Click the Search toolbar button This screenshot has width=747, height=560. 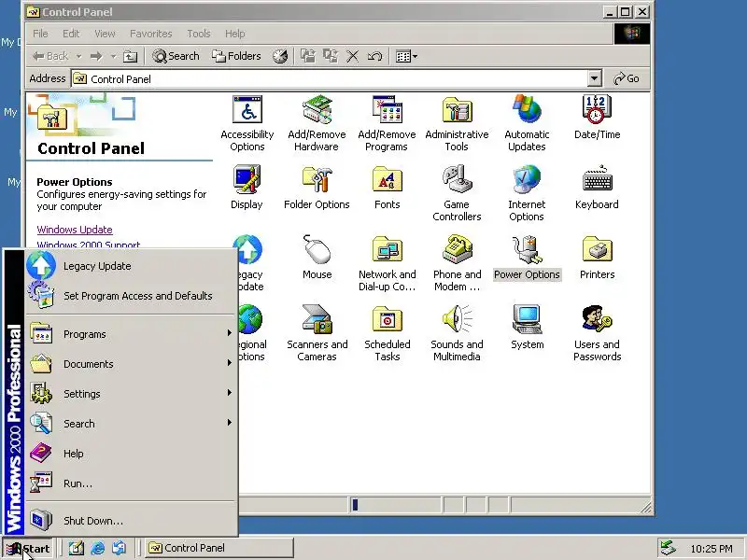pyautogui.click(x=176, y=56)
